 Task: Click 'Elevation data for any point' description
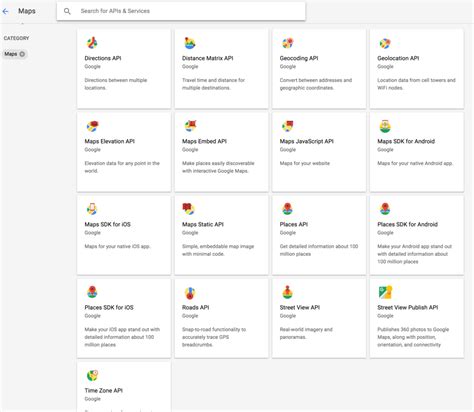click(x=122, y=167)
